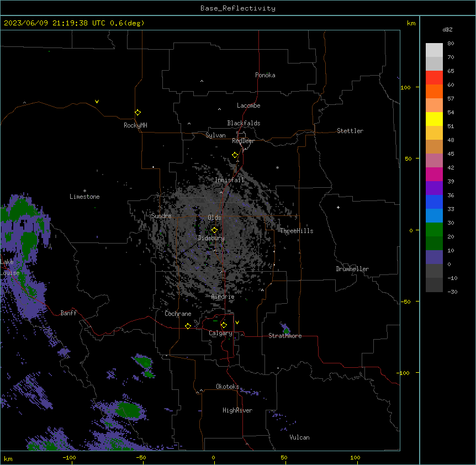This screenshot has width=476, height=465.
Task: Click the Ponoka city label
Action: (265, 75)
